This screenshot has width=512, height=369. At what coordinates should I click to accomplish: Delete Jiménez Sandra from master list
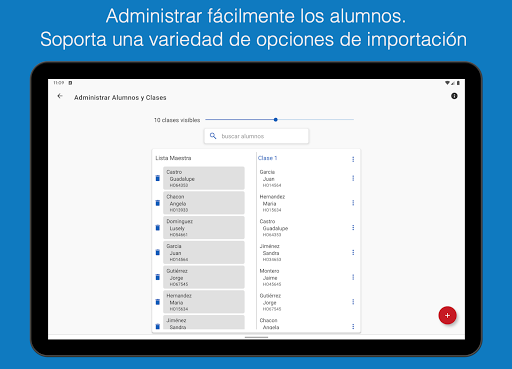pyautogui.click(x=158, y=326)
